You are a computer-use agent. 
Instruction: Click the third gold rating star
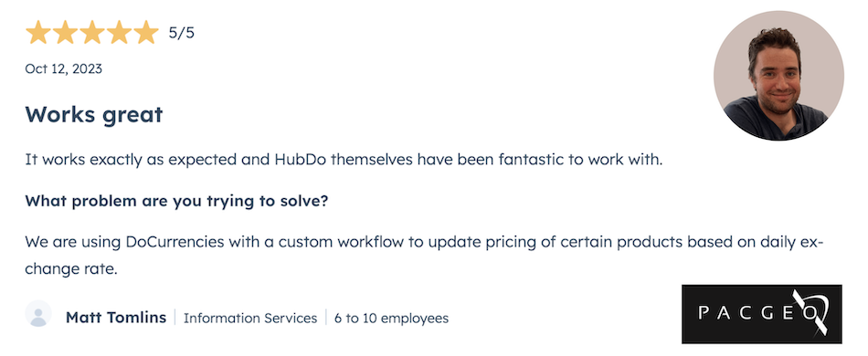[92, 33]
